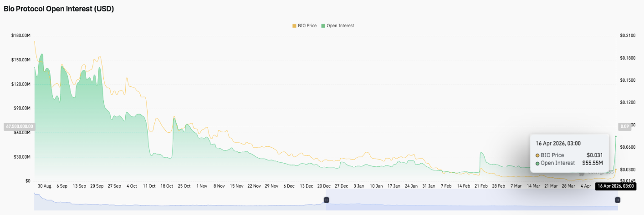Viewport: 644px width, 215px height.
Task: Click the green Open Interest legend square
Action: pos(323,26)
